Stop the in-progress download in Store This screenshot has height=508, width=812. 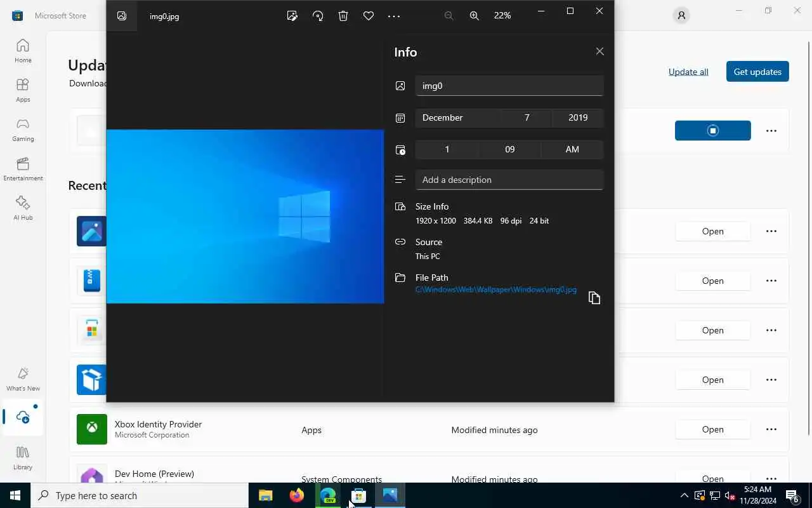[713, 131]
